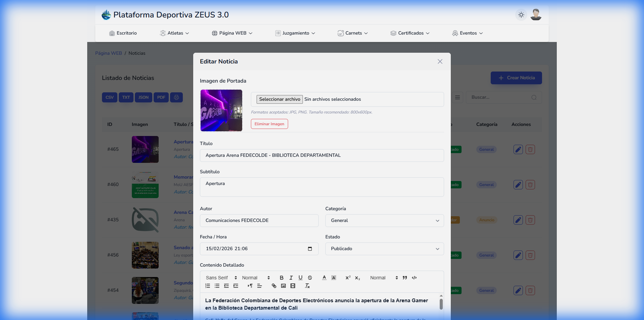Insert a video into the content
Image resolution: width=644 pixels, height=320 pixels.
click(293, 286)
